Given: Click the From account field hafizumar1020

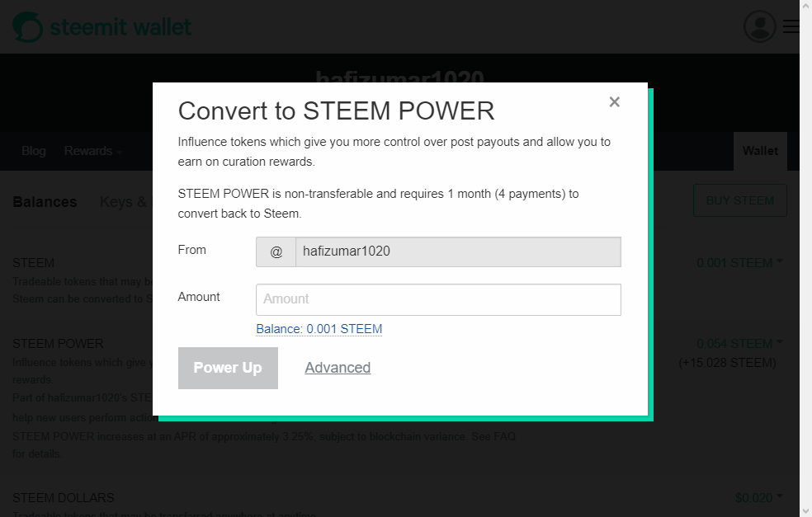Looking at the screenshot, I should pyautogui.click(x=458, y=252).
